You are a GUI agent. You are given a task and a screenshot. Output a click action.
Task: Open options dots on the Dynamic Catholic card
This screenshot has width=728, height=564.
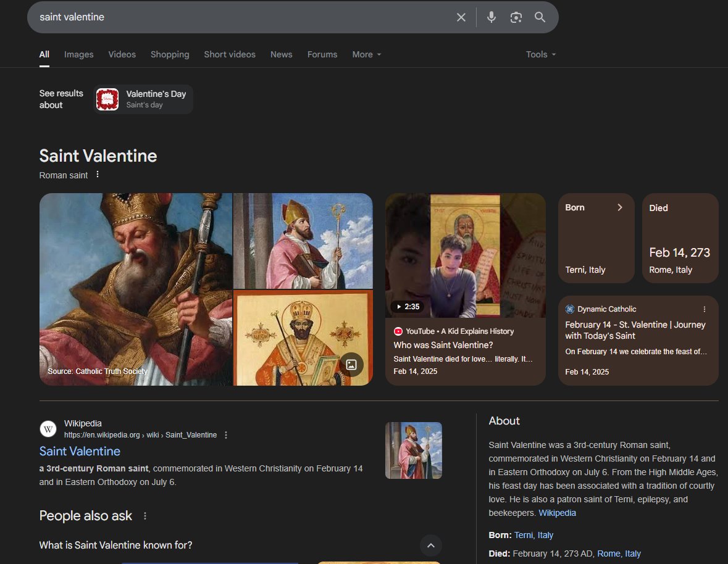[x=705, y=309]
